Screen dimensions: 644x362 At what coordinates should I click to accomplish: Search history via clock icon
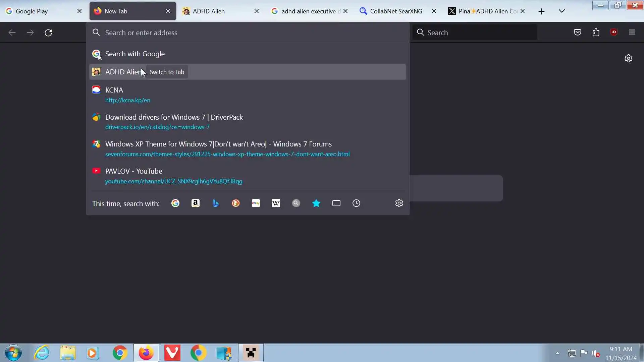click(356, 203)
